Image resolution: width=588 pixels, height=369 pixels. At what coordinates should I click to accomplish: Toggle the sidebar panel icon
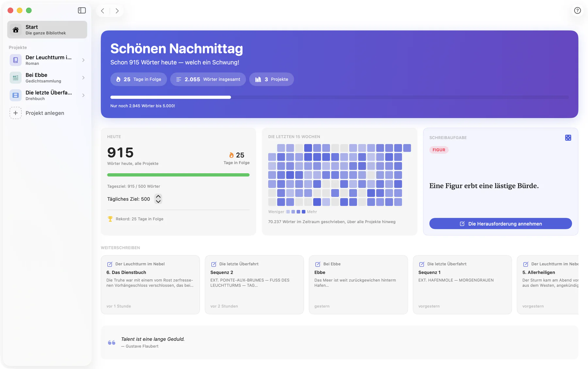[82, 10]
